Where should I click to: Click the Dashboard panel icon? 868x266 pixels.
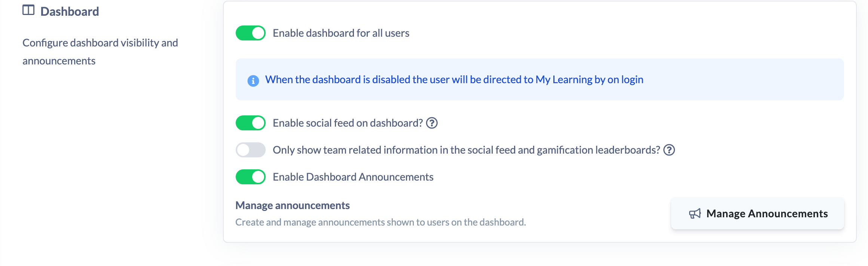[28, 10]
